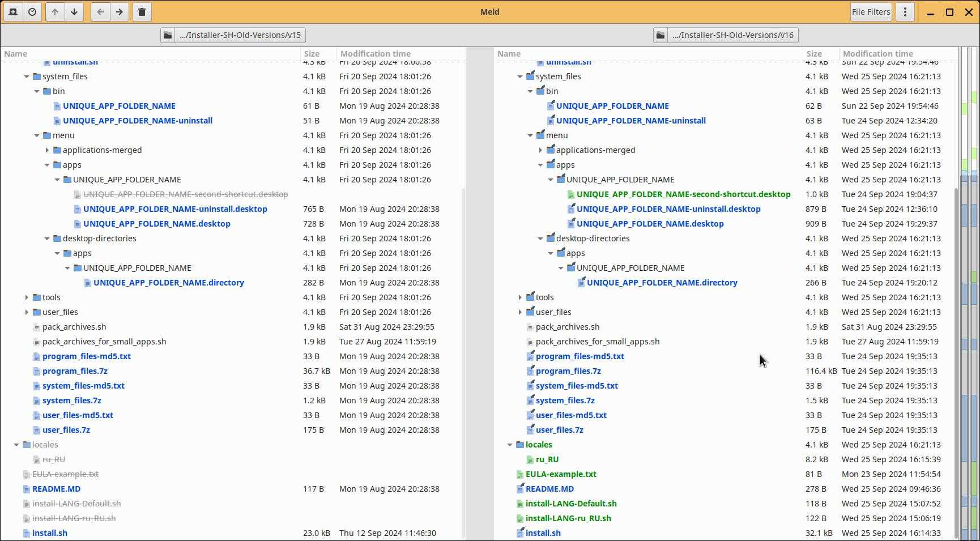Viewport: 980px width, 541px height.
Task: Select EULA-example.txt in right pane
Action: pyautogui.click(x=560, y=474)
